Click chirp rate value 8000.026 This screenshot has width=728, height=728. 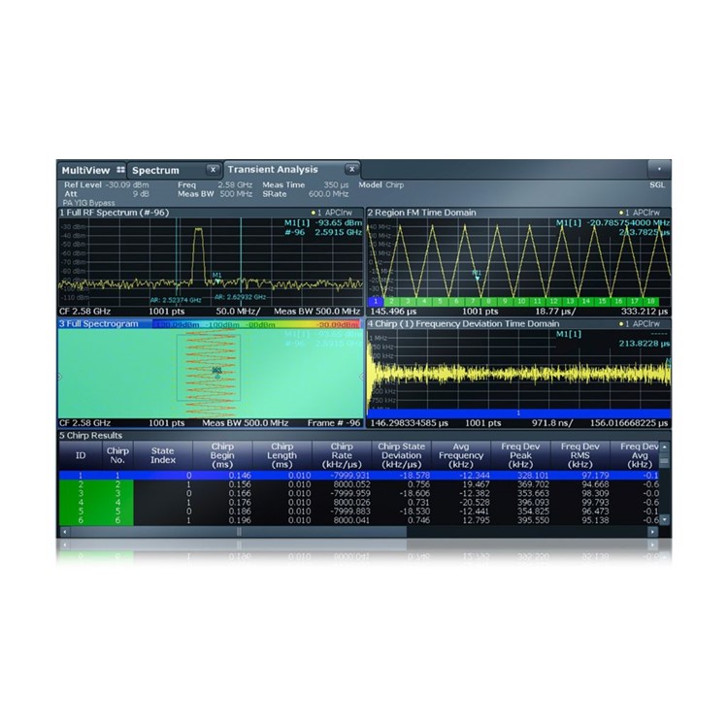(351, 502)
